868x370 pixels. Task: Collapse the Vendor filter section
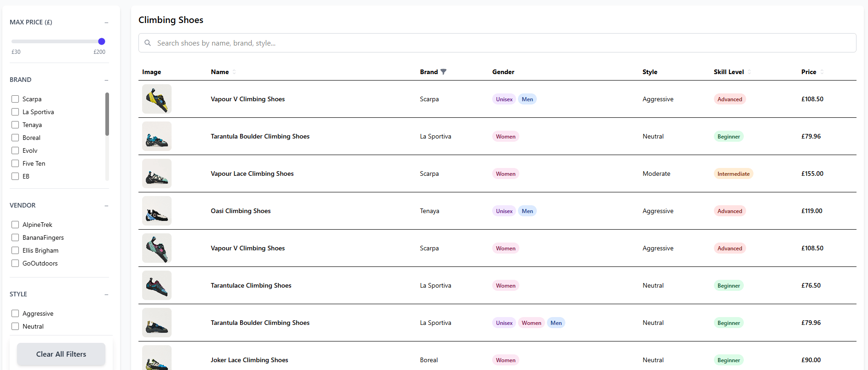(106, 206)
